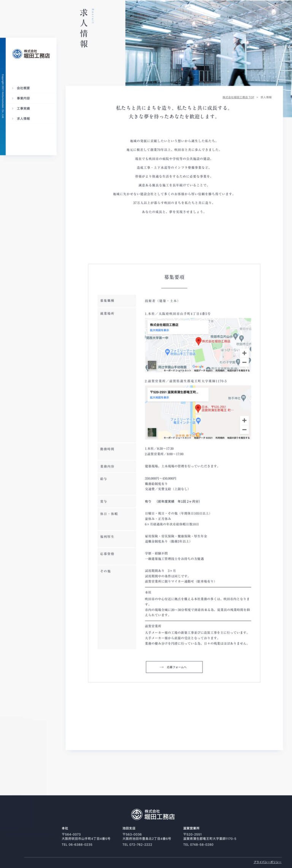Click 地図の誤りを報告する on the 本社 map
This screenshot has width=292, height=868.
(x=238, y=370)
